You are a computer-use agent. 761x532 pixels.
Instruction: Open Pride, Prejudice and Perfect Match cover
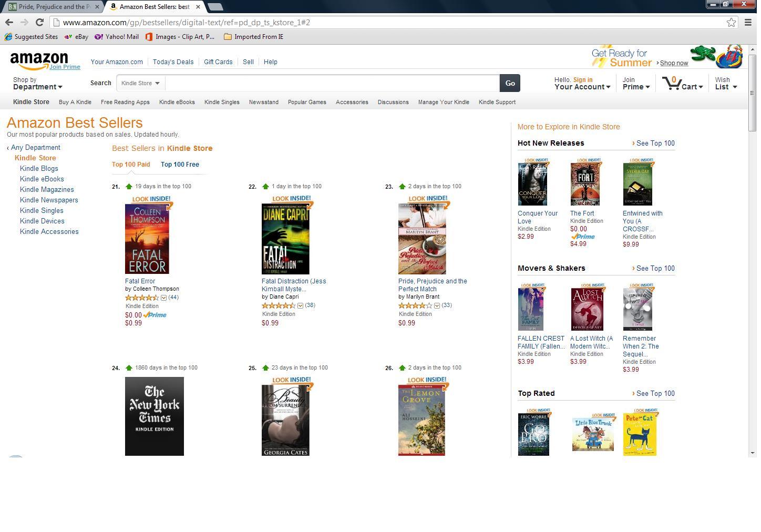[x=422, y=239]
